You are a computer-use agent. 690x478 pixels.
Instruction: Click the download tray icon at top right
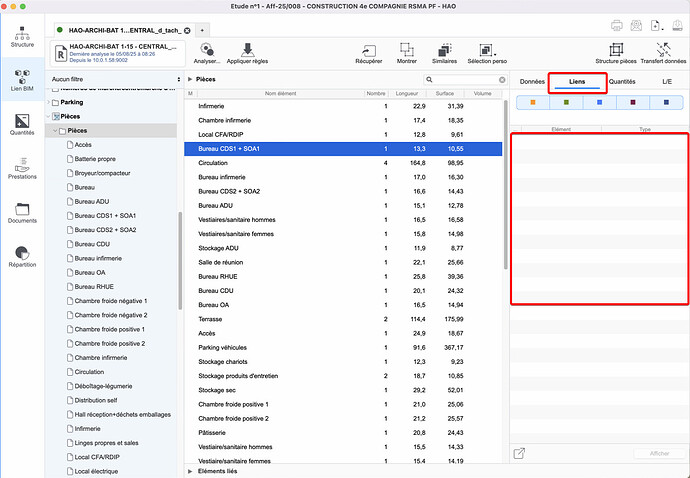click(677, 26)
